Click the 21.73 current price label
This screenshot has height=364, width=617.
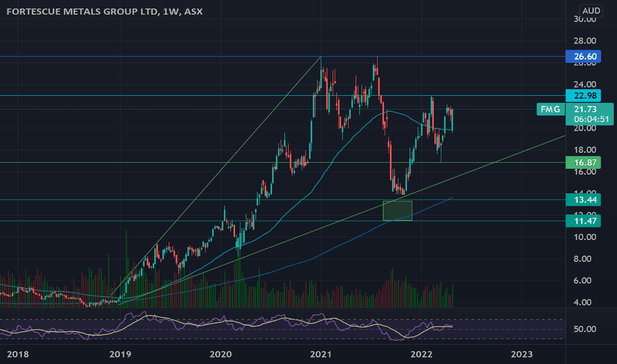[x=585, y=109]
